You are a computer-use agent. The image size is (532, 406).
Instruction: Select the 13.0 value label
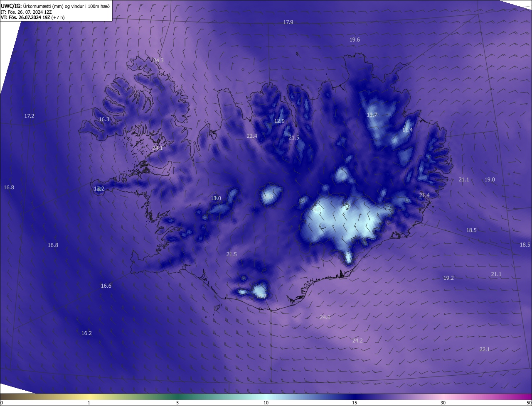click(x=216, y=198)
